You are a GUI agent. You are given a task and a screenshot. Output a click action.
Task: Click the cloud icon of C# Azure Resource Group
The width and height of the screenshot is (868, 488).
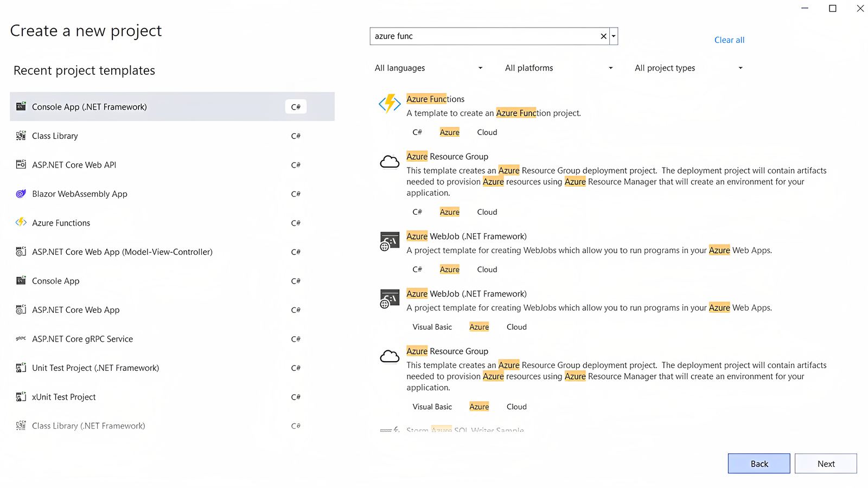click(390, 161)
